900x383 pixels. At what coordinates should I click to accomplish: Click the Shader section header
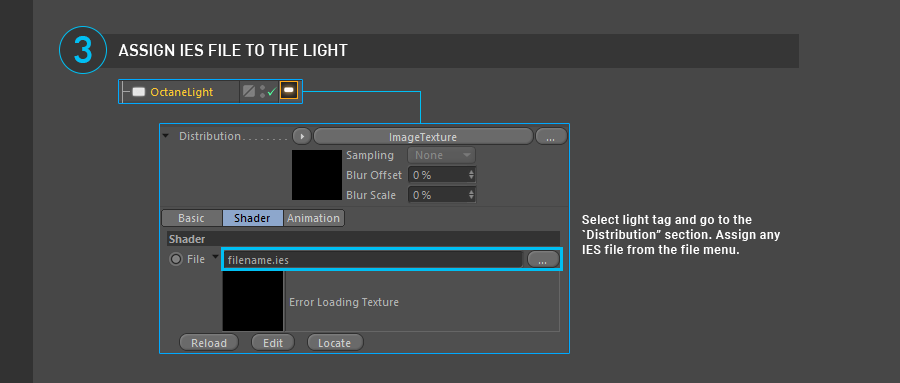(x=363, y=239)
